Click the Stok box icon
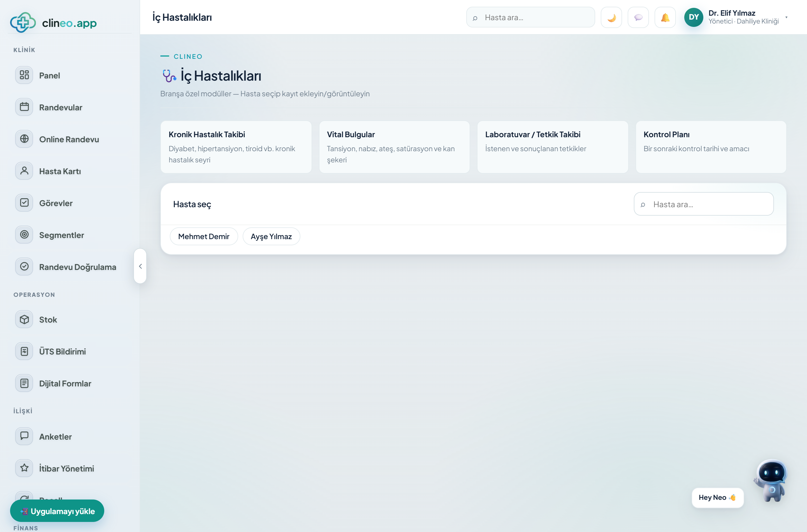The image size is (807, 532). (24, 319)
